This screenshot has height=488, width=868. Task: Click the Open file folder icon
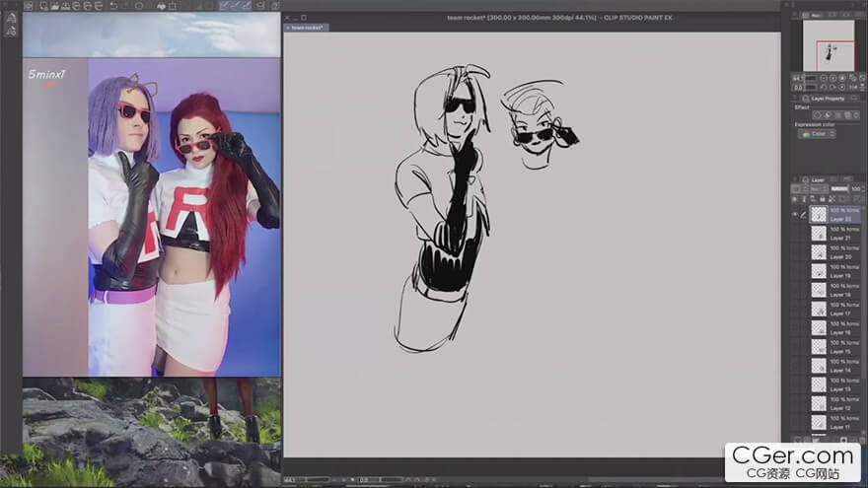coord(55,6)
